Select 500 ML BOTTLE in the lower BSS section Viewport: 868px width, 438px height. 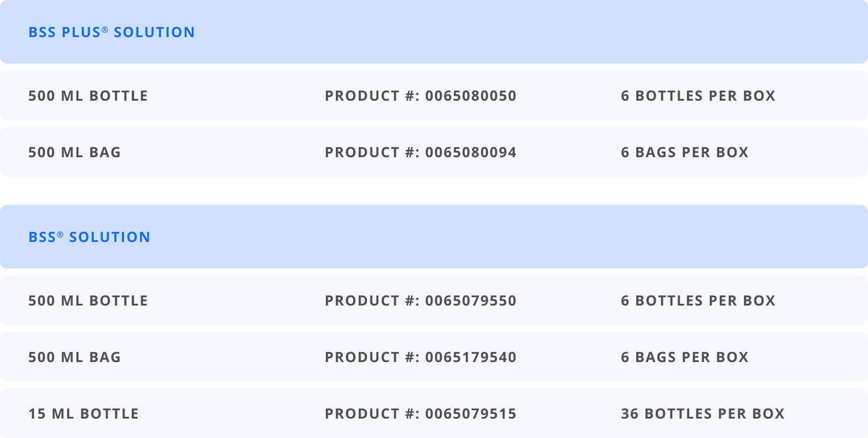[88, 301]
